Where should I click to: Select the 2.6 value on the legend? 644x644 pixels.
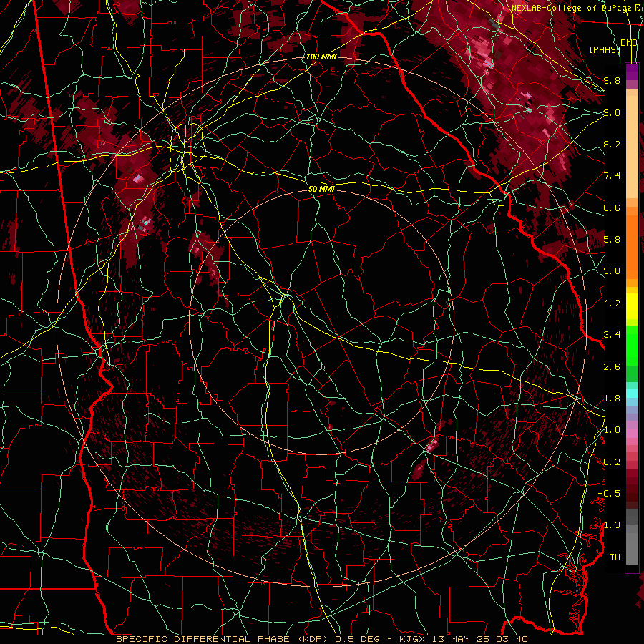click(612, 367)
